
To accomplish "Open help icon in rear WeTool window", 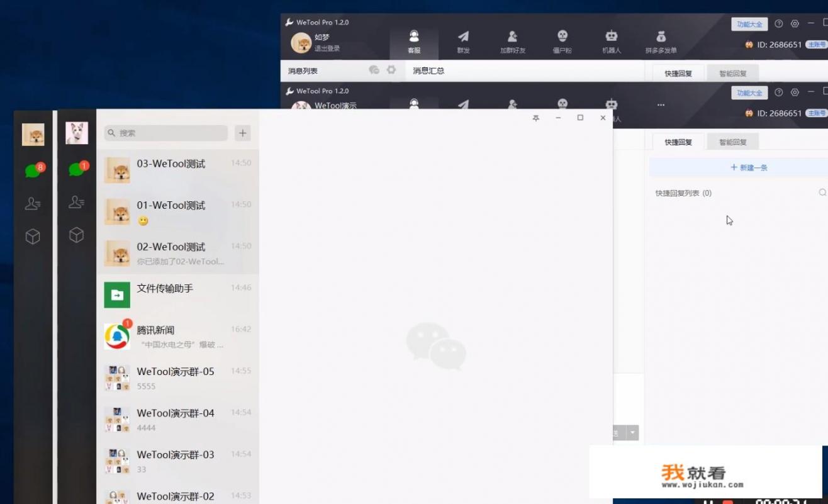I will (779, 24).
